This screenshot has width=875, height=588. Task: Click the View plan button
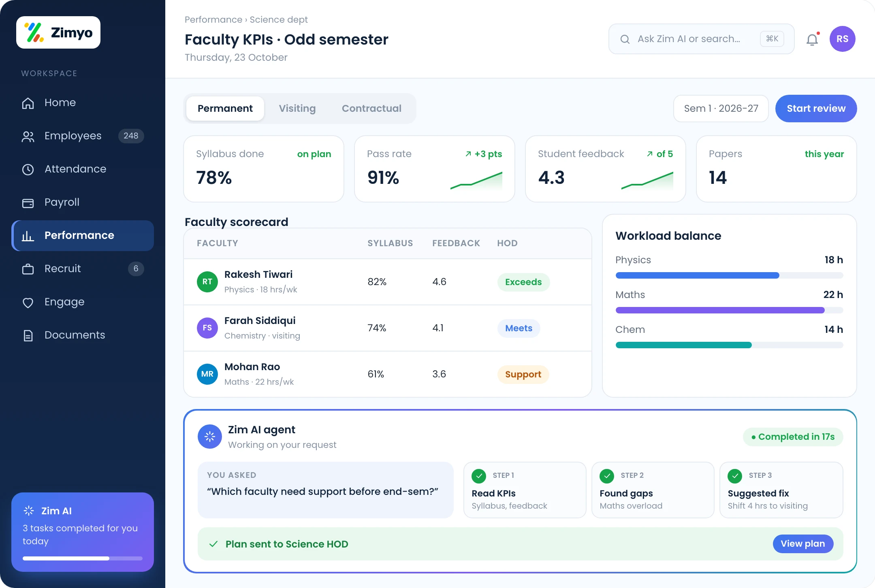coord(803,544)
